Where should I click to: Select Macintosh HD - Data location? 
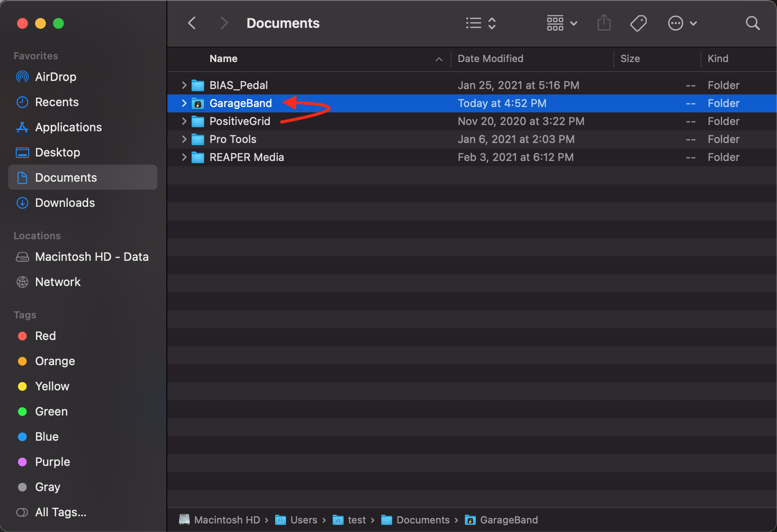tap(92, 257)
